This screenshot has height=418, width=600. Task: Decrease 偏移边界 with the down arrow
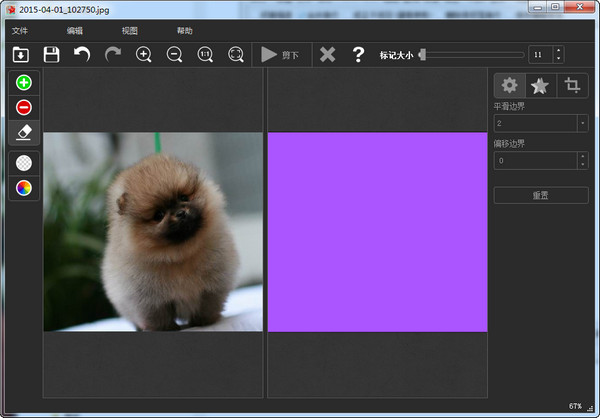[582, 165]
